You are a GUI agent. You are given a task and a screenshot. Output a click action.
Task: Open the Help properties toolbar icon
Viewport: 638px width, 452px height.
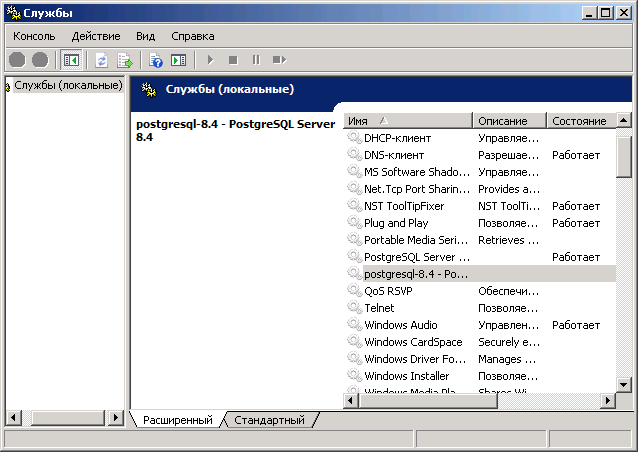pyautogui.click(x=155, y=60)
